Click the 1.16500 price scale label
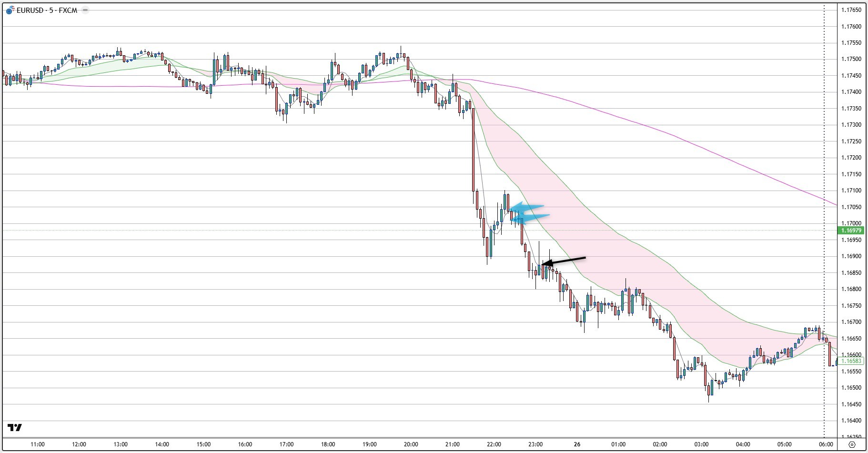This screenshot has width=868, height=453. click(x=851, y=388)
